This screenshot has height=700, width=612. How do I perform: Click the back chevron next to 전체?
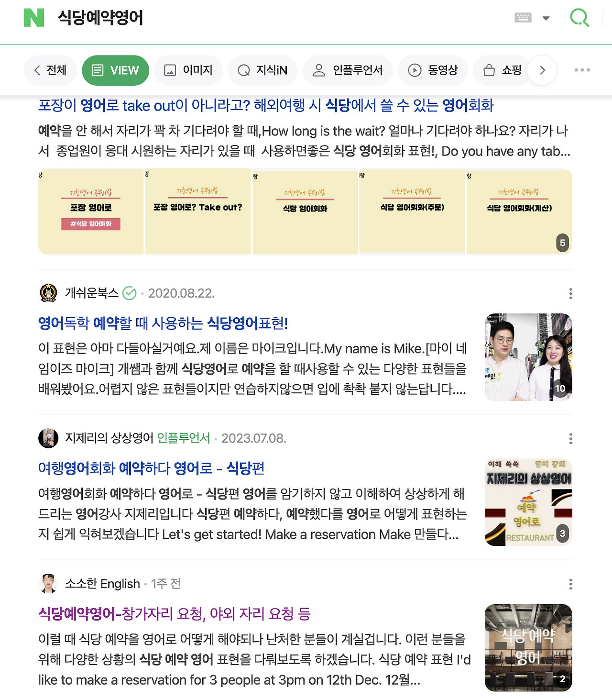coord(37,70)
